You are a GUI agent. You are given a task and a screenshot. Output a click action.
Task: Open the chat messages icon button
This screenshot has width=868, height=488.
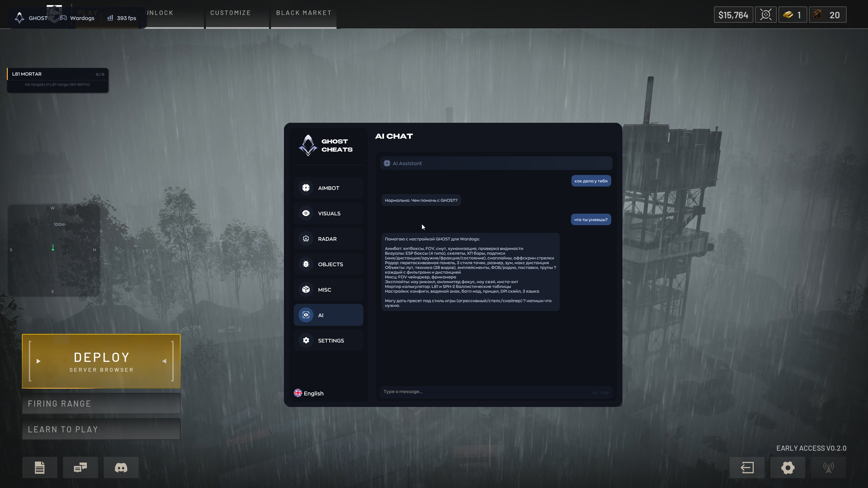[80, 468]
